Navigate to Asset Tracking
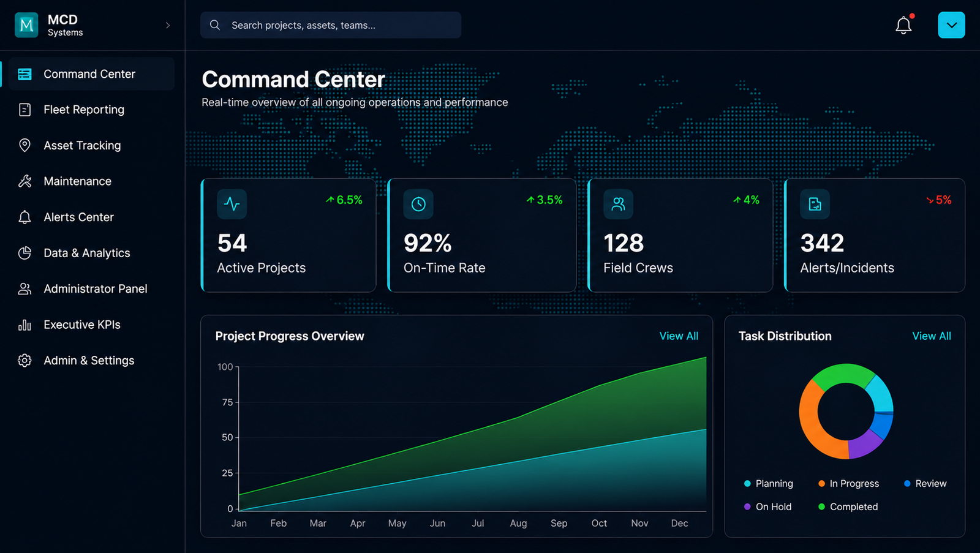This screenshot has width=980, height=553. [x=91, y=145]
